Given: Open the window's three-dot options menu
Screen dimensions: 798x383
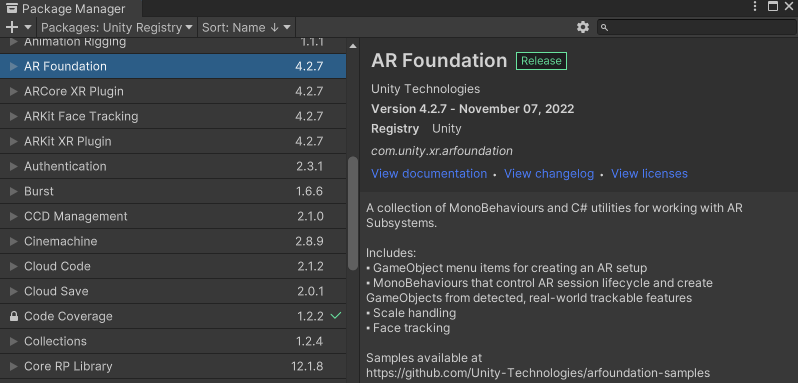Looking at the screenshot, I should pyautogui.click(x=755, y=7).
